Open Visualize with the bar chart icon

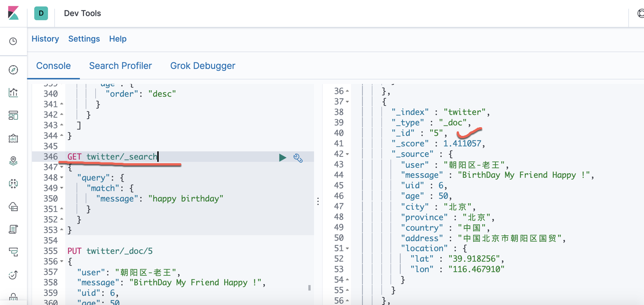pyautogui.click(x=13, y=92)
